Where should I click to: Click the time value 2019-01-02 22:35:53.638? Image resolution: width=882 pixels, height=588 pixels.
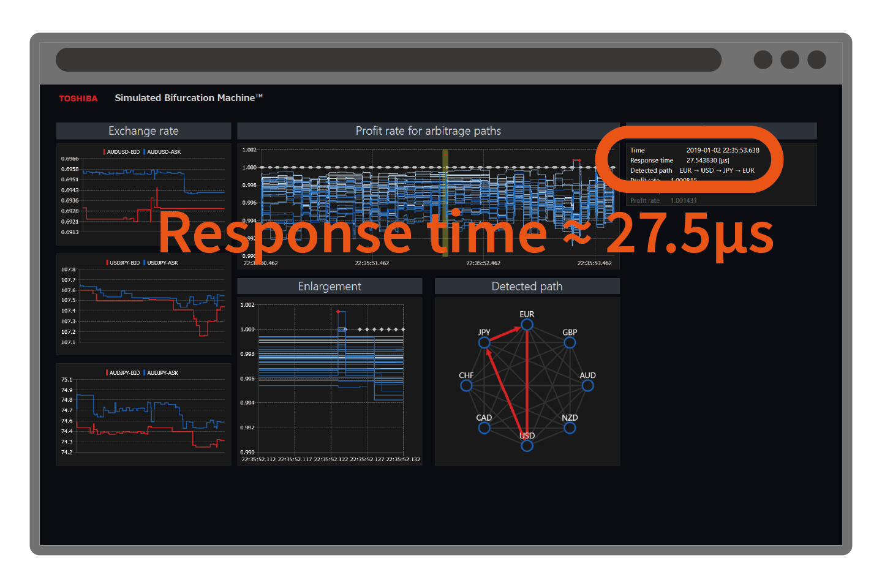tap(723, 150)
